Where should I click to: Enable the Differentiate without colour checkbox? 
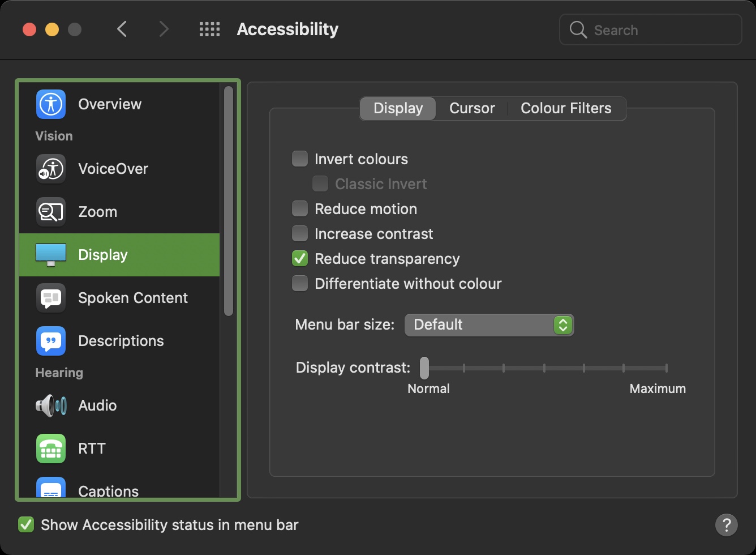300,284
